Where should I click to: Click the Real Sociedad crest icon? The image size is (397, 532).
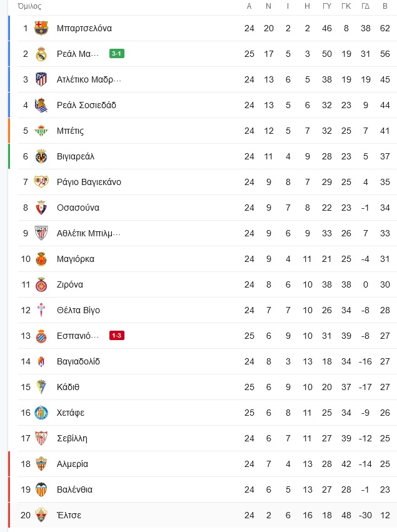[x=41, y=105]
